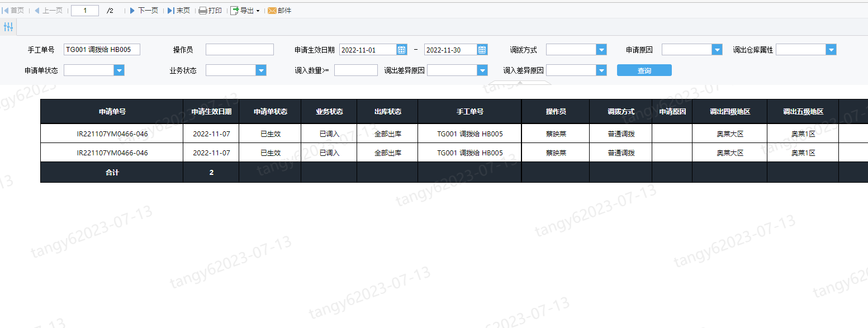868x328 pixels.
Task: Expand the 业务状态 filter dropdown
Action: (261, 70)
